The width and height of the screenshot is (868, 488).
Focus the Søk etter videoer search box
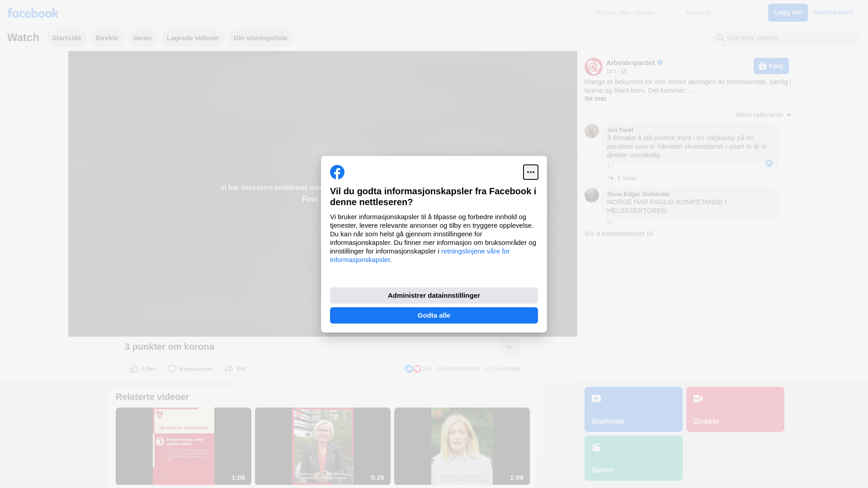[787, 38]
